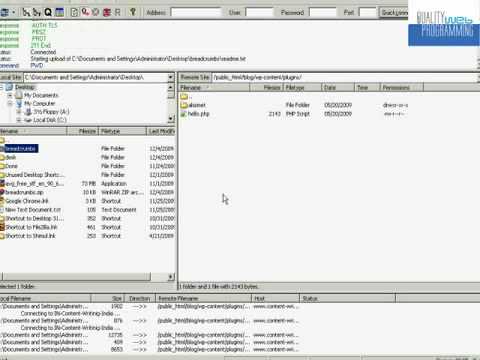Select the Google Chrome.lnk shortcut

click(27, 201)
